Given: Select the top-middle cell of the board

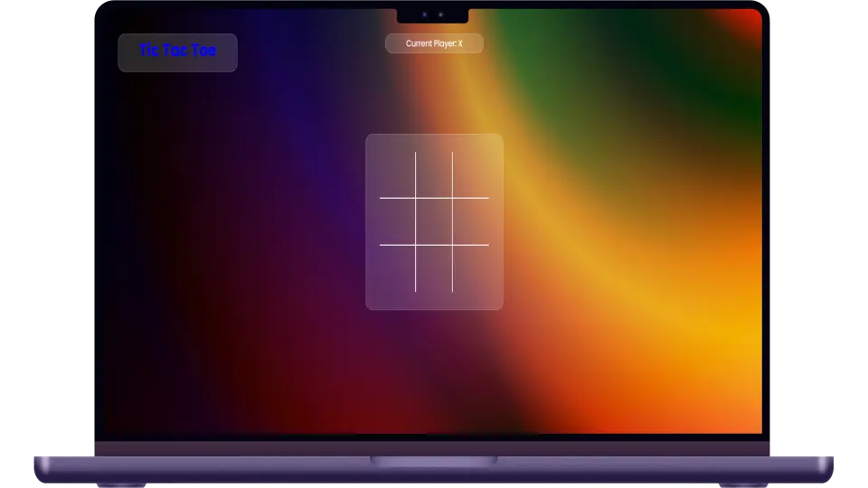Looking at the screenshot, I should tap(434, 174).
